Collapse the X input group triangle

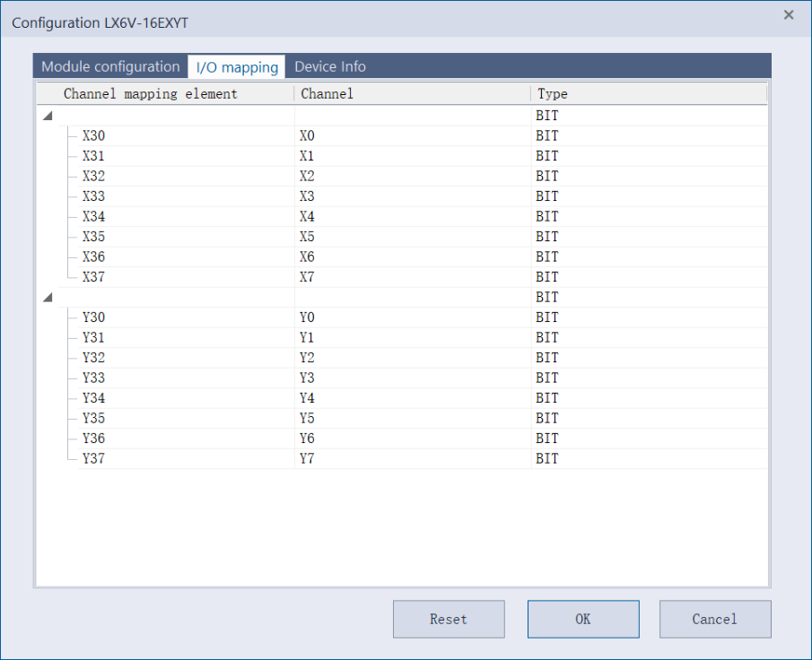[x=48, y=116]
